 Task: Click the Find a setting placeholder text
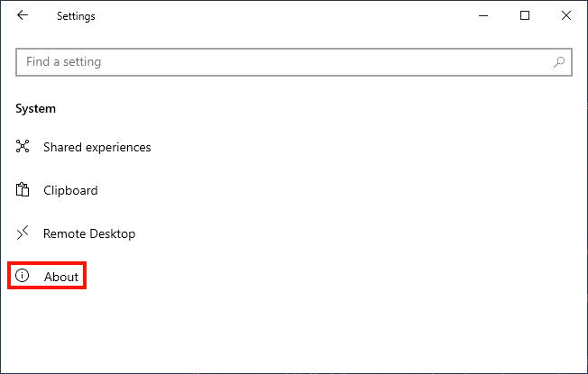tap(63, 62)
